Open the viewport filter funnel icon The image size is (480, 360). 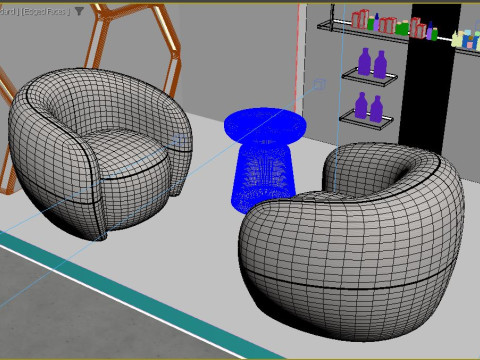coord(79,12)
